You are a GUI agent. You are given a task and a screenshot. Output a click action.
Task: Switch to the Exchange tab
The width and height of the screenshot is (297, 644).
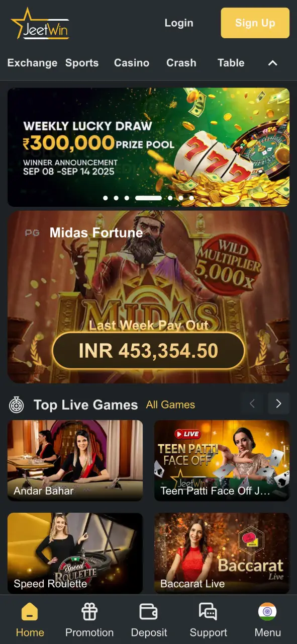(x=32, y=63)
